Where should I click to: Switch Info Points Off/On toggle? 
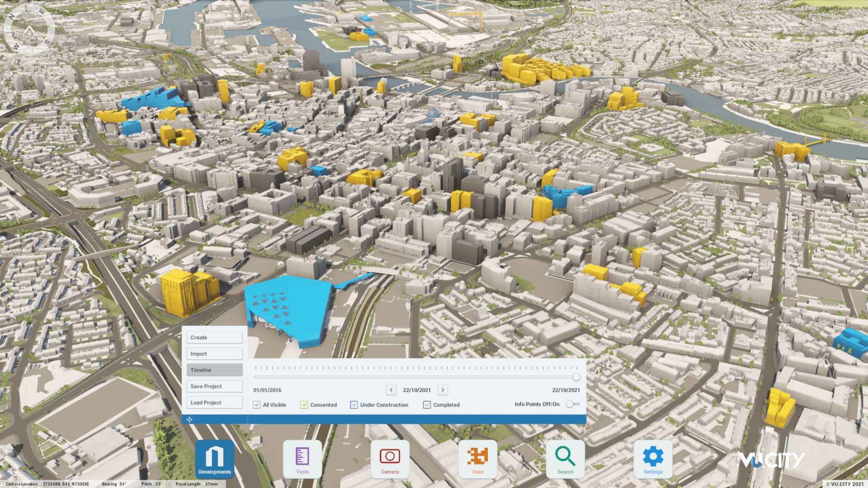tap(573, 404)
